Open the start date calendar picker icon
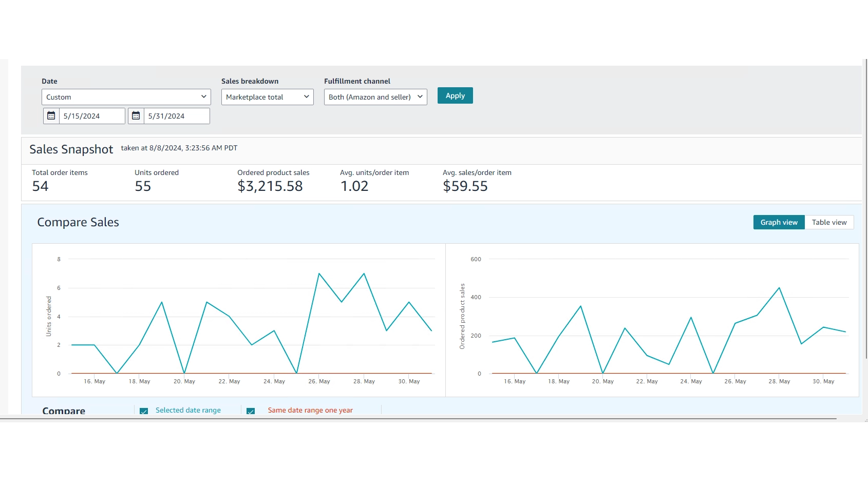The height and width of the screenshot is (488, 868). click(x=51, y=116)
